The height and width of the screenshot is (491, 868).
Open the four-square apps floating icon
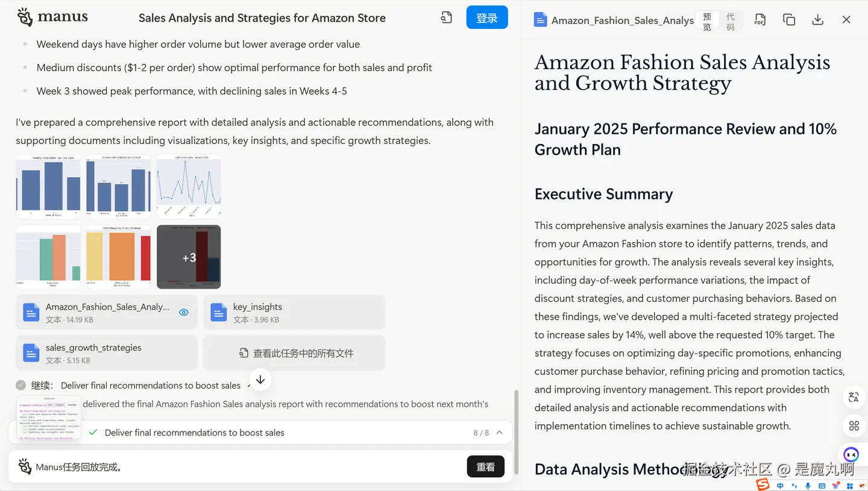click(854, 426)
